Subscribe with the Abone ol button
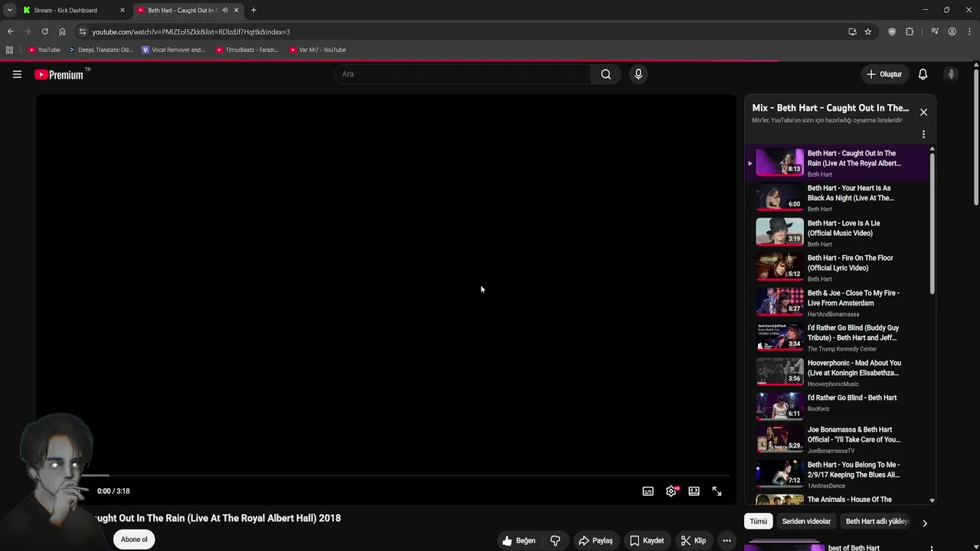Screen dimensions: 980x551 click(134, 540)
